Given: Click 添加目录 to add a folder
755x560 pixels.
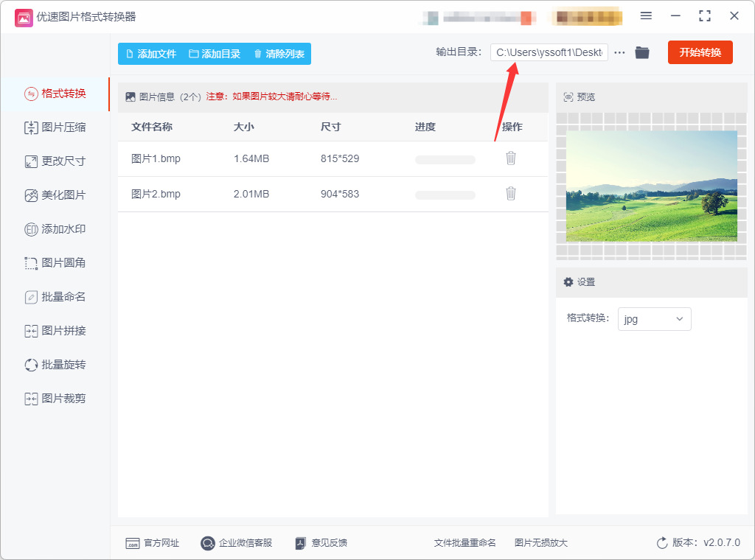Looking at the screenshot, I should 215,54.
